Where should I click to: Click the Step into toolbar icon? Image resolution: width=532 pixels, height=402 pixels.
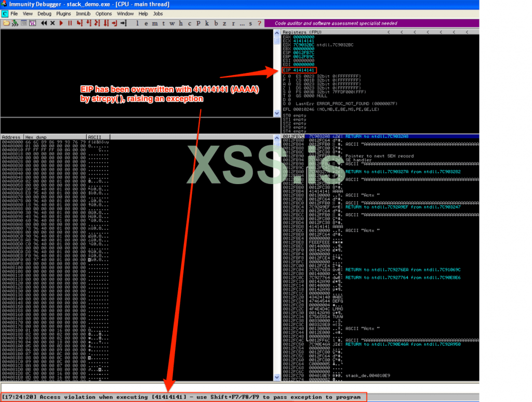pyautogui.click(x=79, y=23)
